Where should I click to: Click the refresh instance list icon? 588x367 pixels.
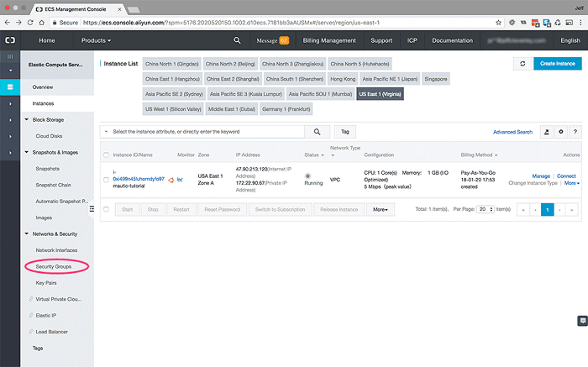click(522, 64)
